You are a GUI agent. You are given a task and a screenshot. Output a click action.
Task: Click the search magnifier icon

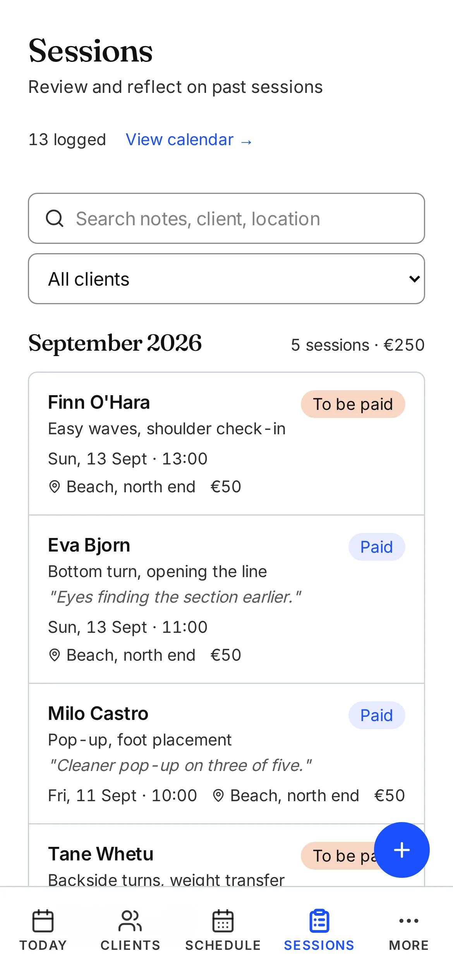[x=55, y=218]
